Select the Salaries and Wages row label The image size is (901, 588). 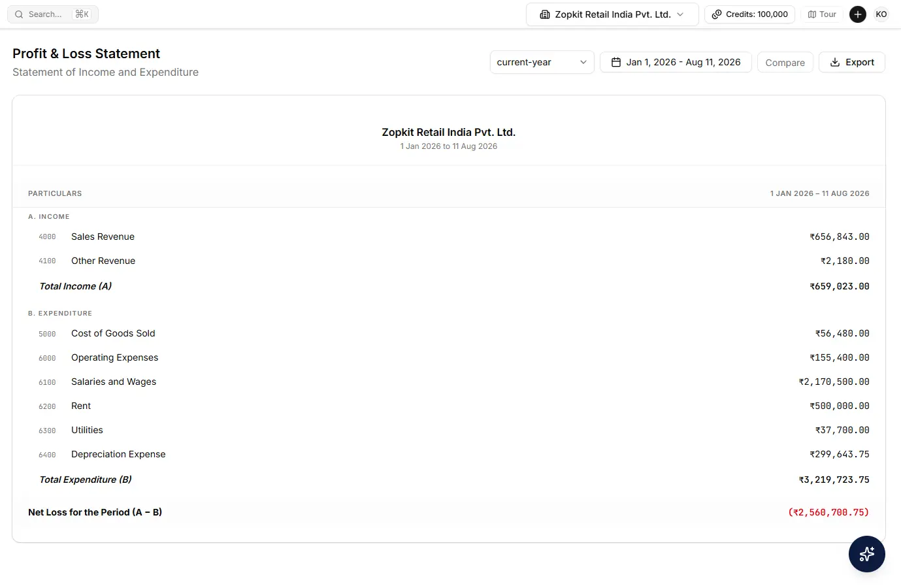114,382
